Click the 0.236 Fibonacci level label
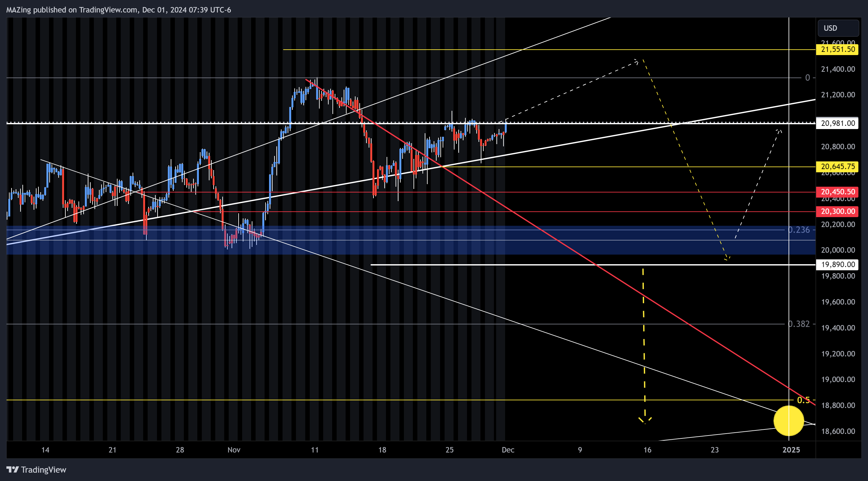 [x=798, y=230]
